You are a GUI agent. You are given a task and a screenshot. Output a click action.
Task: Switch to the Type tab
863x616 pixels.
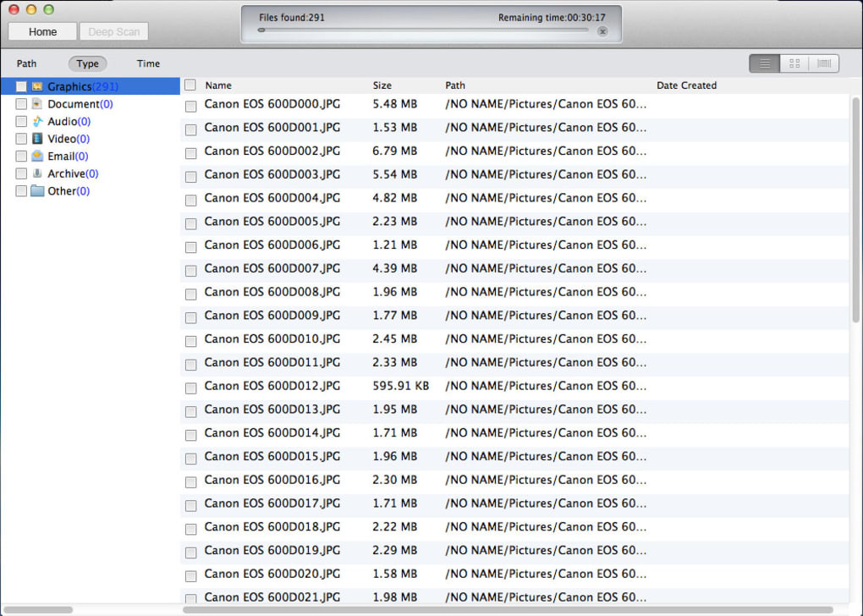tap(87, 63)
